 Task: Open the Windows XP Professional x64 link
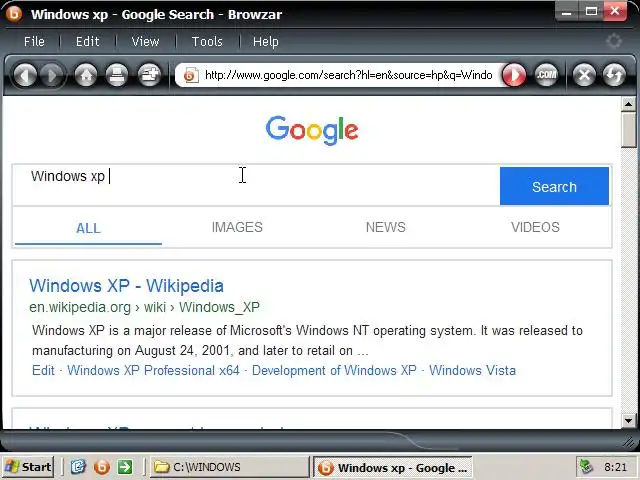[153, 370]
